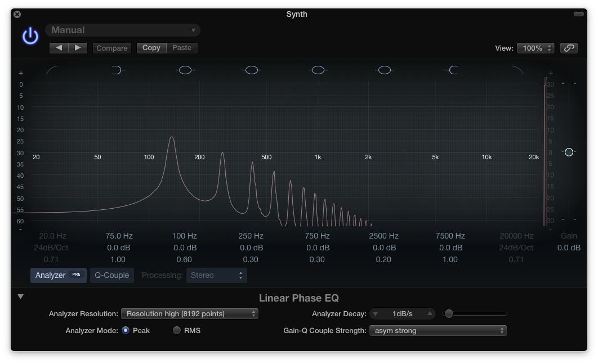This screenshot has height=364, width=598.
Task: Click the Compare button
Action: coord(111,48)
